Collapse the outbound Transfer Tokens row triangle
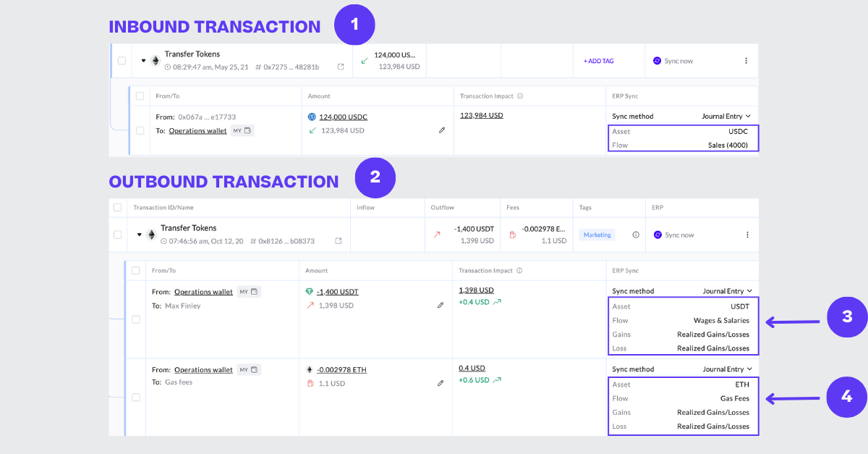The image size is (868, 454). click(x=140, y=235)
